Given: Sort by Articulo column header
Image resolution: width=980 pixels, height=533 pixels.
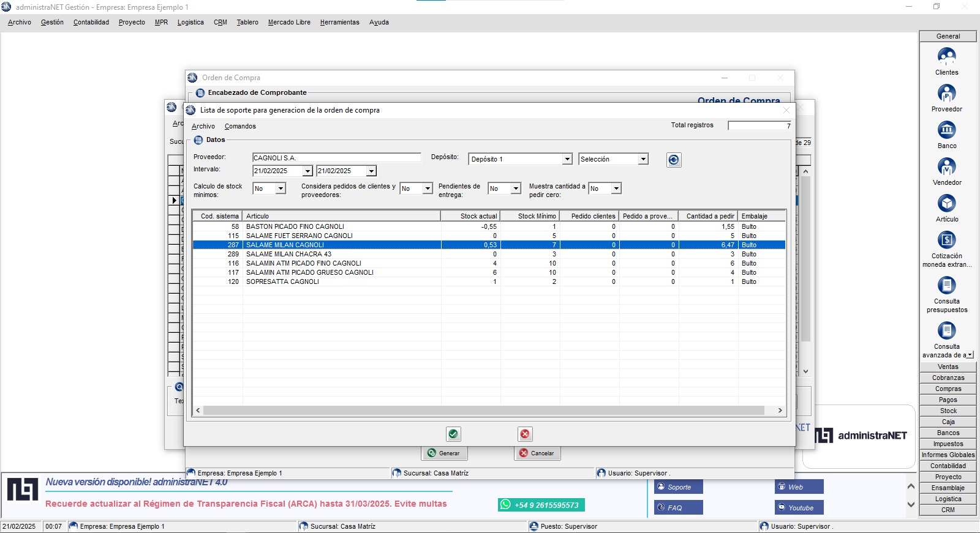Looking at the screenshot, I should pos(342,216).
